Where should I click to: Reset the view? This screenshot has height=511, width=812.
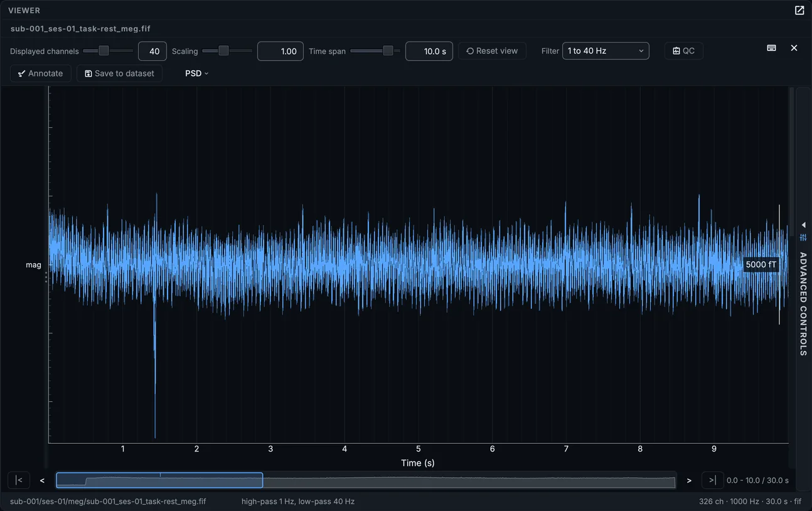click(492, 51)
